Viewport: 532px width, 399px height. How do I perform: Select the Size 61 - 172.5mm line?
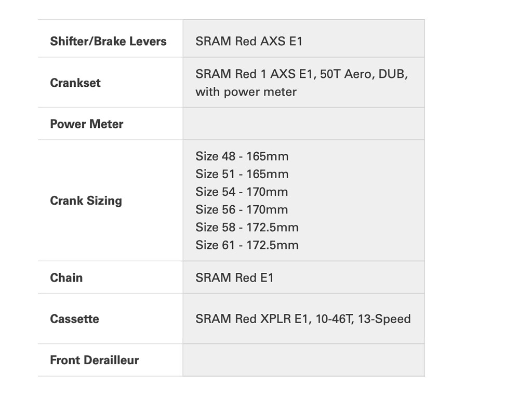point(247,245)
